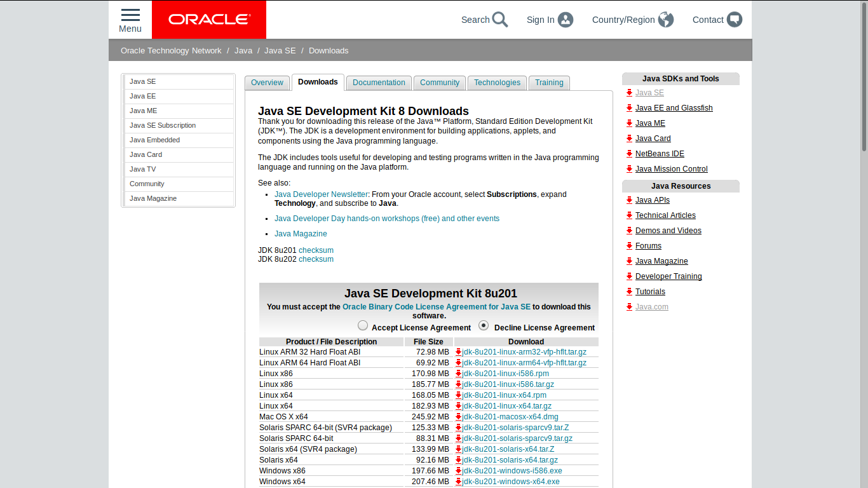Click the Java SDKs and Tools header
This screenshot has height=488, width=868.
[681, 79]
